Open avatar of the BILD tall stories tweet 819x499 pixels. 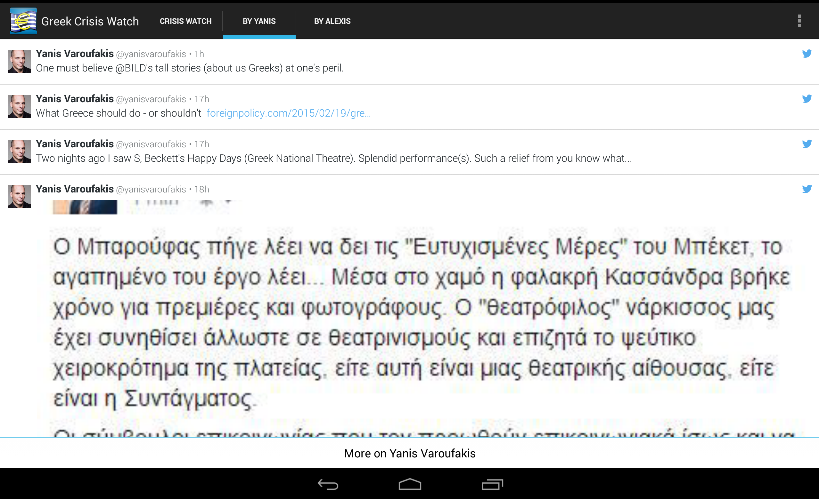pos(19,61)
